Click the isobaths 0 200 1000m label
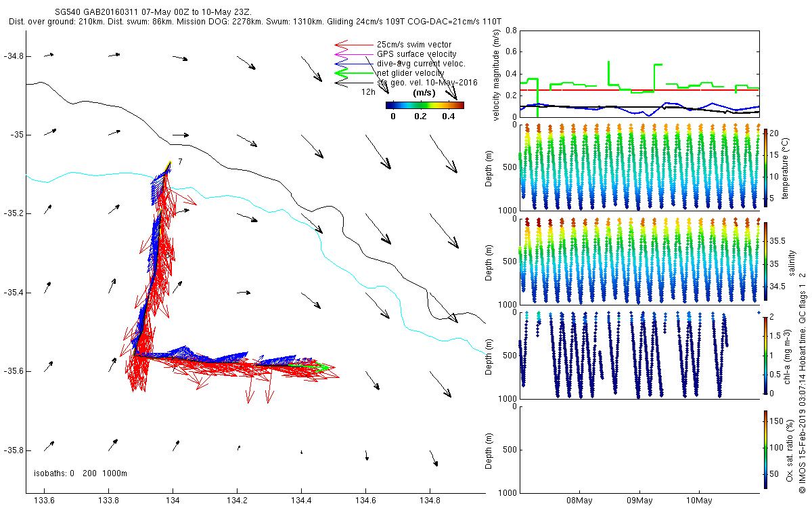The width and height of the screenshot is (812, 508). tap(81, 473)
